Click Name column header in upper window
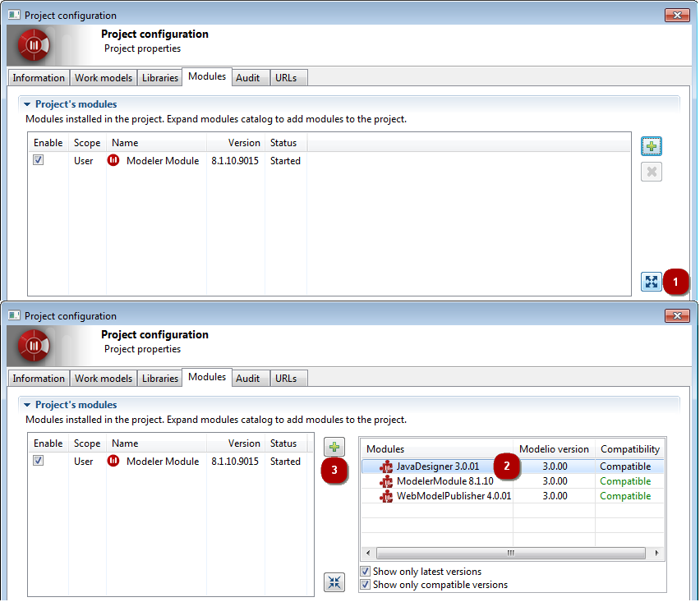700x602 pixels. 157,143
